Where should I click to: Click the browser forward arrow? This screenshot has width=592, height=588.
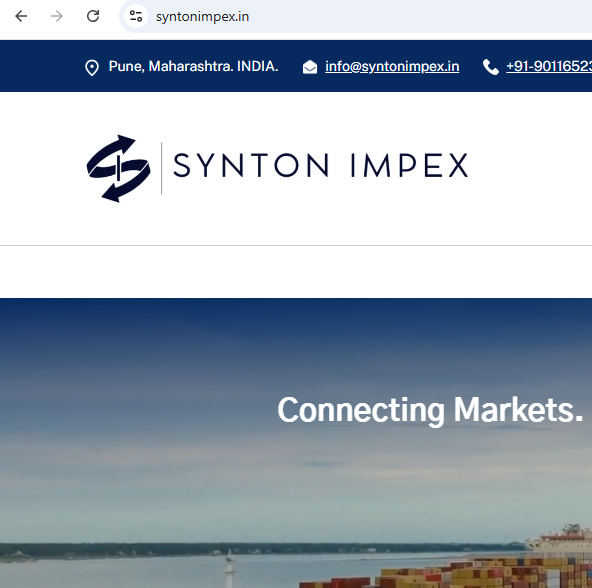[57, 16]
